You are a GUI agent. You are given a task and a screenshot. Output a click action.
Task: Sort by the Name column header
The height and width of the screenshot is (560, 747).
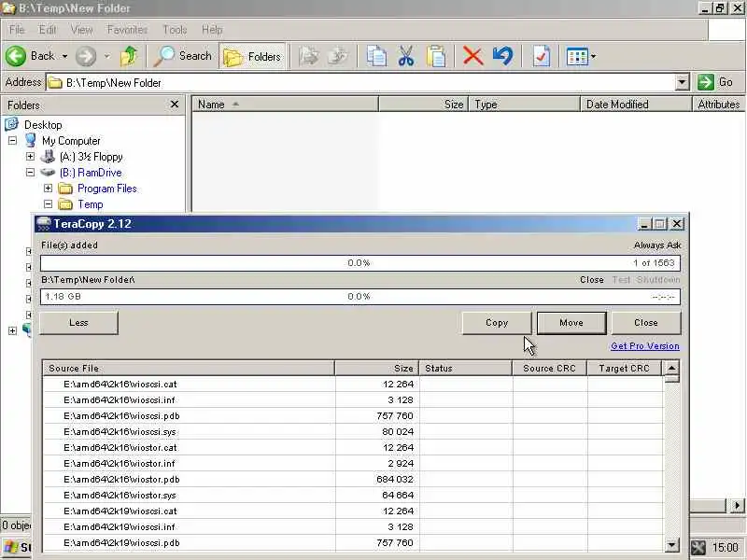(x=285, y=105)
